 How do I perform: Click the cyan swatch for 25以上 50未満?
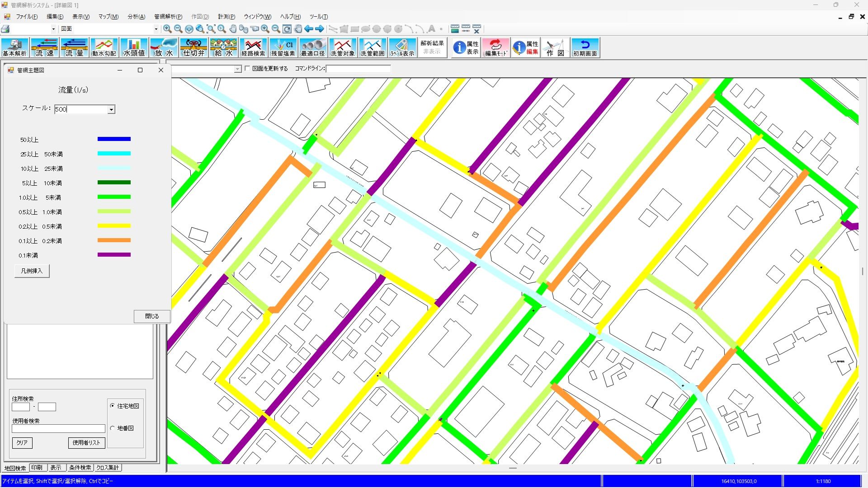[x=114, y=154]
